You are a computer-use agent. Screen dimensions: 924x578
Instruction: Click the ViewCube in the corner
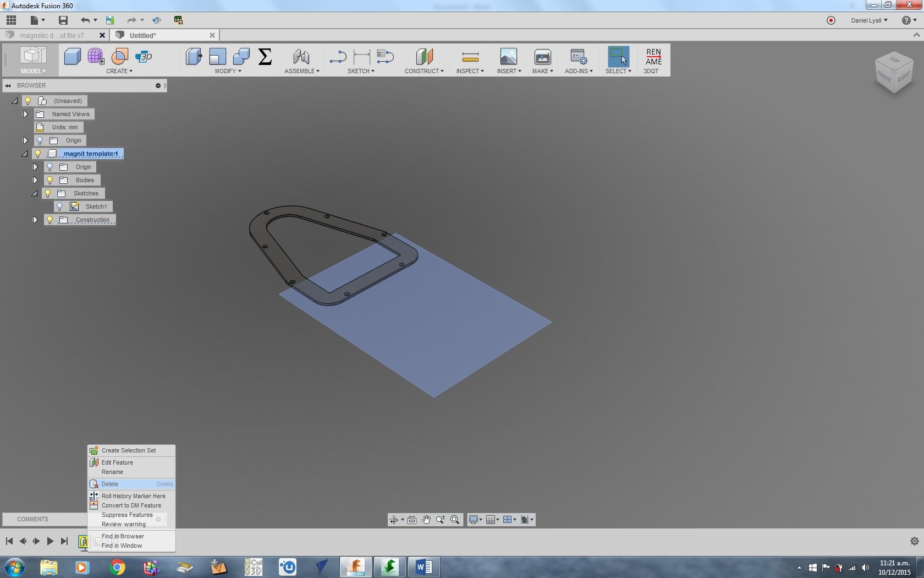click(894, 73)
